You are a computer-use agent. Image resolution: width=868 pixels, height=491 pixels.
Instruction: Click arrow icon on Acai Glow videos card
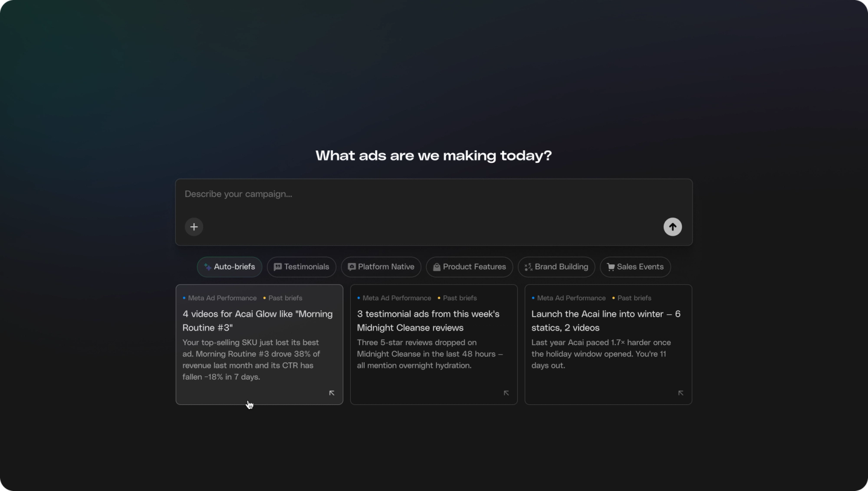(x=332, y=393)
